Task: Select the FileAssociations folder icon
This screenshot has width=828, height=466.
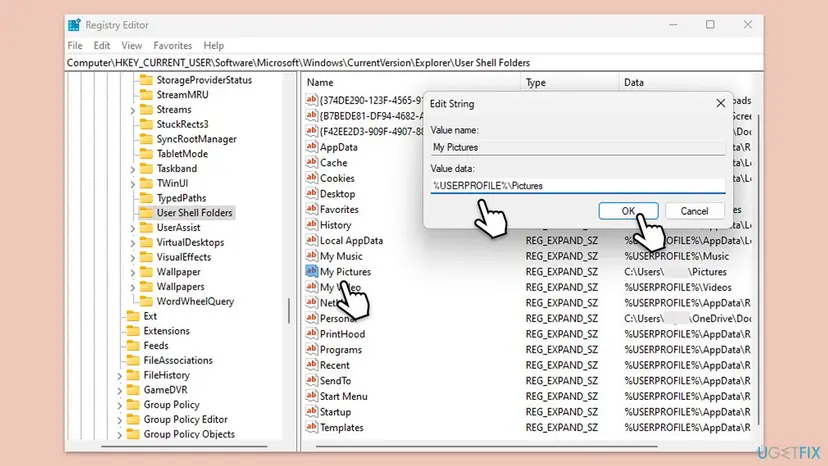Action: pos(133,360)
